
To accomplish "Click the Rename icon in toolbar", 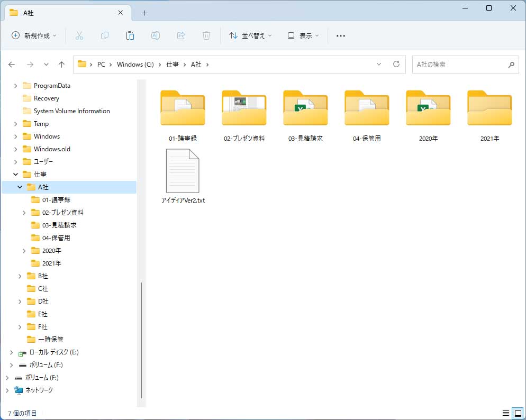I will [x=156, y=35].
